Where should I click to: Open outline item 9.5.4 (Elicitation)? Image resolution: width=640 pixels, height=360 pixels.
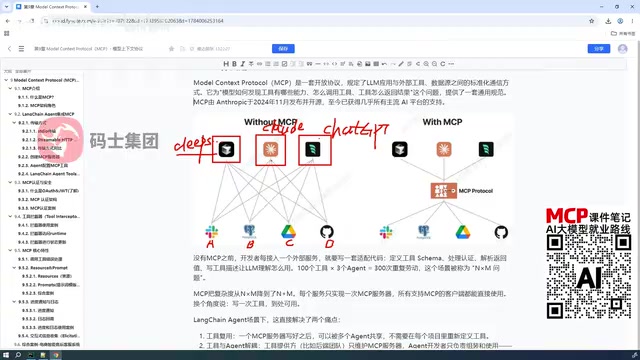[x=49, y=336]
